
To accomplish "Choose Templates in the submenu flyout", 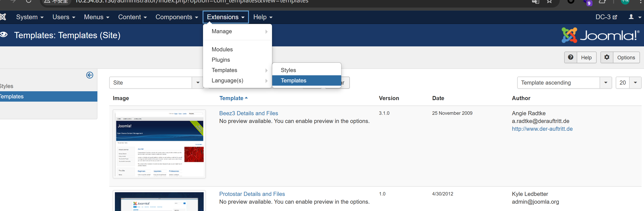I will [306, 81].
